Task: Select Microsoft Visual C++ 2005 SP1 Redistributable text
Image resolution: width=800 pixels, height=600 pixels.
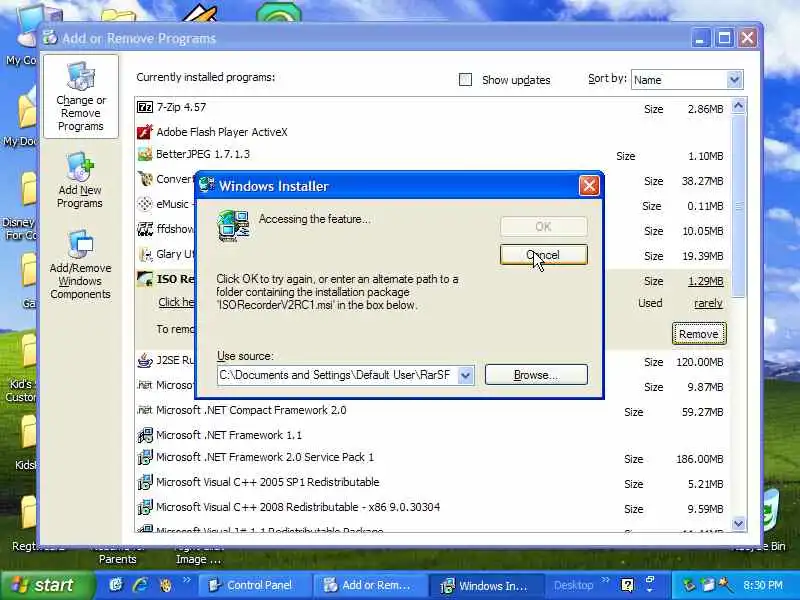Action: (268, 482)
